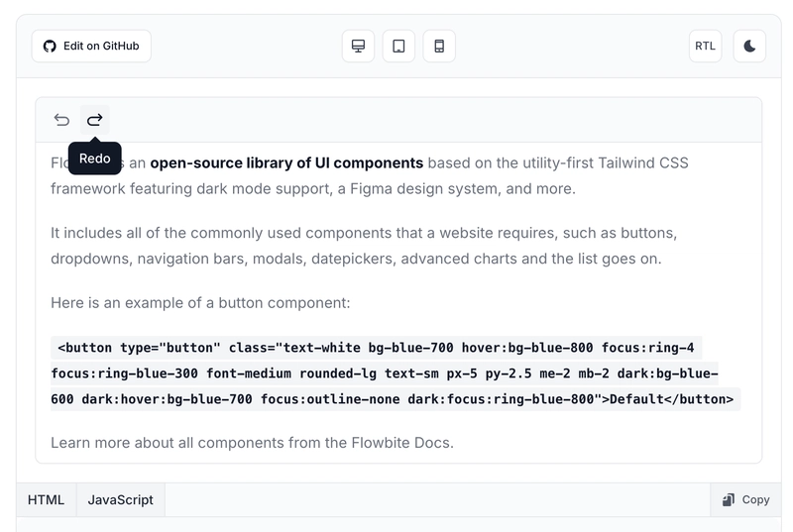Toggle RTL text direction
Viewport: 793px width, 532px height.
pyautogui.click(x=705, y=46)
